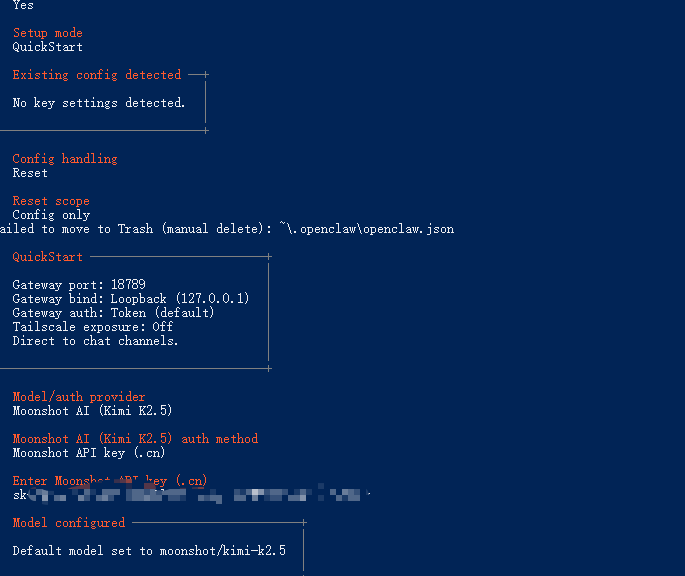The height and width of the screenshot is (576, 685).
Task: Click the "Gateway auth: Token (default)" line
Action: pyautogui.click(x=113, y=313)
